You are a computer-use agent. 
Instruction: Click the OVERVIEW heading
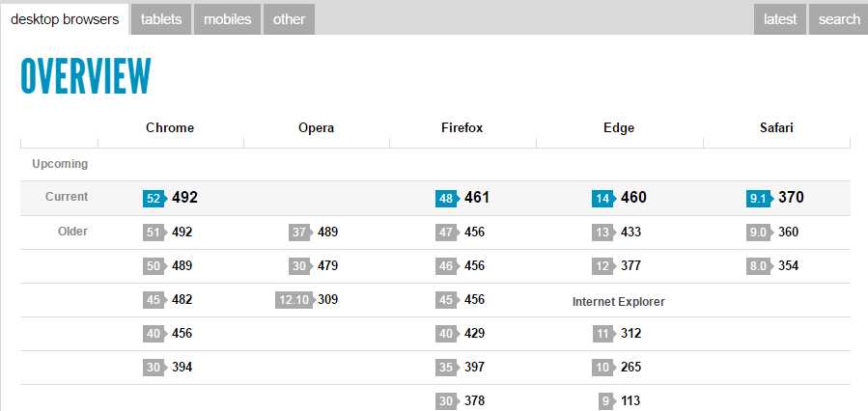(x=85, y=75)
